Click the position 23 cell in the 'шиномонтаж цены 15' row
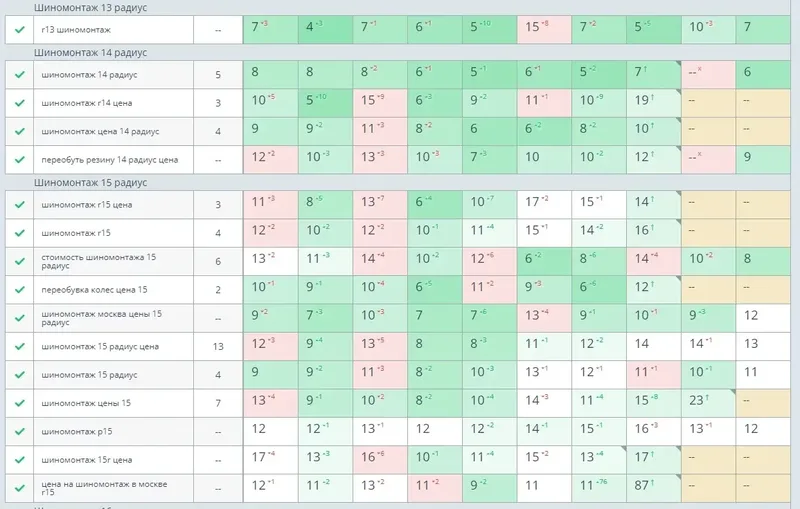The image size is (800, 509). 708,402
